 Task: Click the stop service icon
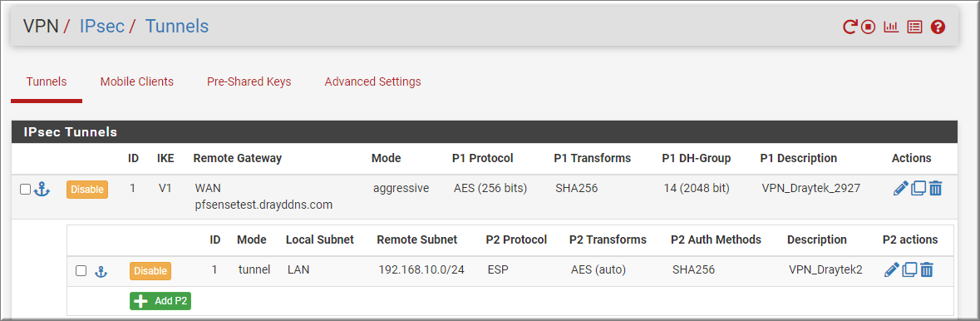868,27
